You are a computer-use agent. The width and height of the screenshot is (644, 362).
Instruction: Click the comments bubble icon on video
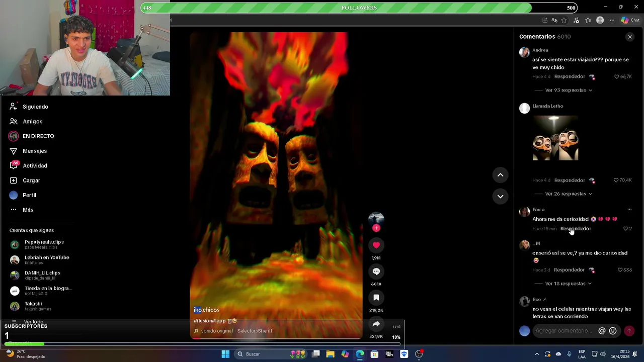[376, 271]
